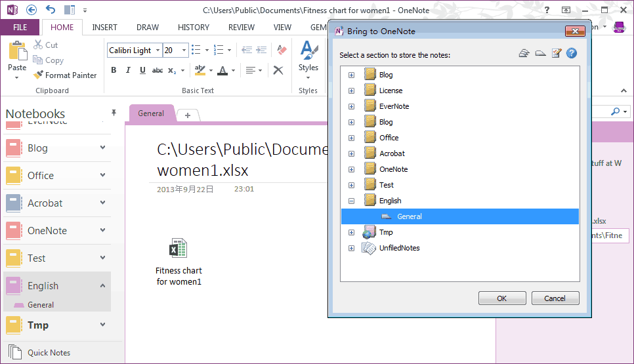
Task: Click Cancel in Bring to OneNote dialog
Action: pyautogui.click(x=555, y=298)
